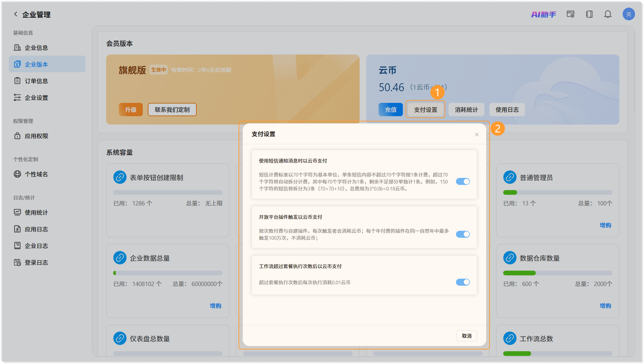
Task: Click the 表单按钮创建限制 usage progress bar
Action: click(x=167, y=192)
